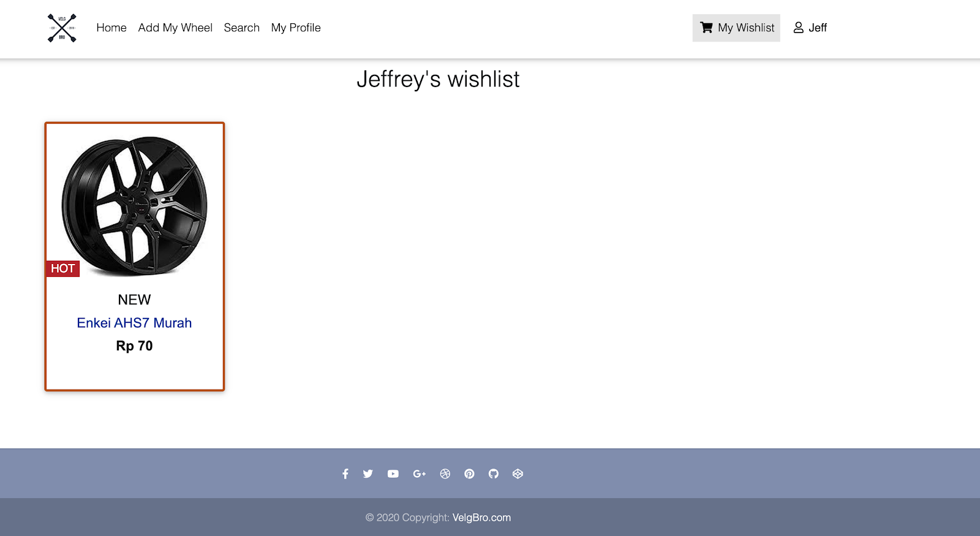Click the Rp 70 price text
The image size is (980, 536).
(x=134, y=346)
